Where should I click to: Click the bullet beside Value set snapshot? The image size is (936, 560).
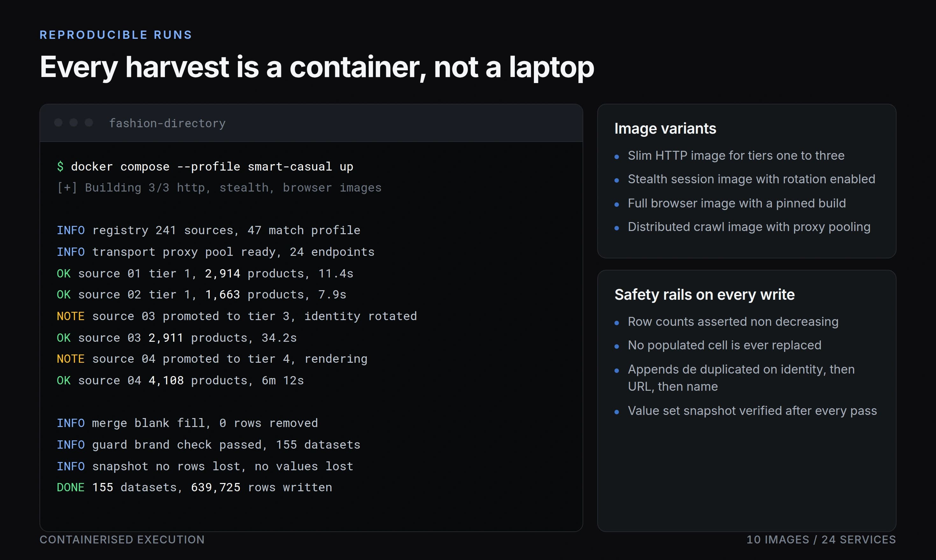[617, 412]
